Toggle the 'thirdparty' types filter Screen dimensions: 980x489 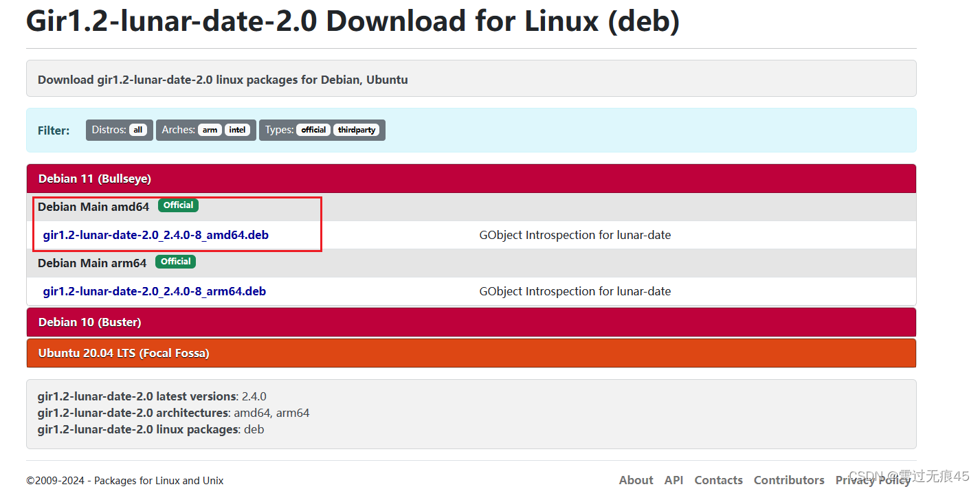tap(357, 130)
